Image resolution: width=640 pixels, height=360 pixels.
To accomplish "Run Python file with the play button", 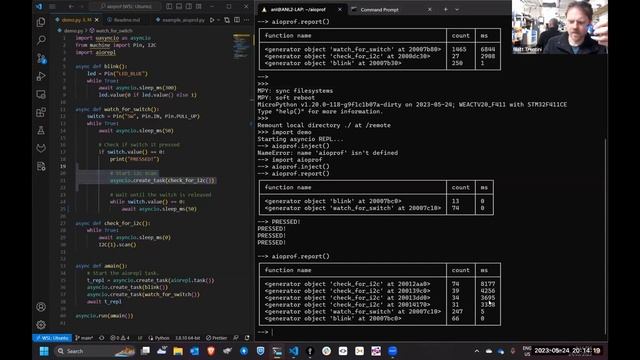I will (212, 20).
